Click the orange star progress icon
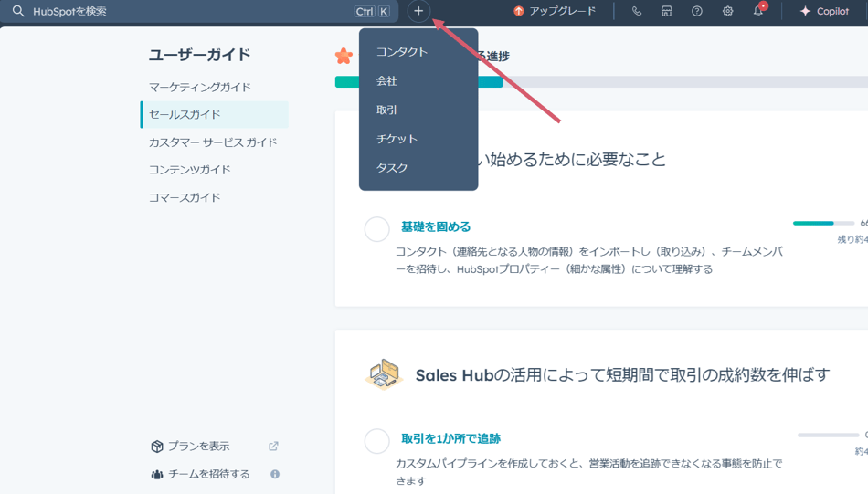Image resolution: width=868 pixels, height=494 pixels. 344,56
